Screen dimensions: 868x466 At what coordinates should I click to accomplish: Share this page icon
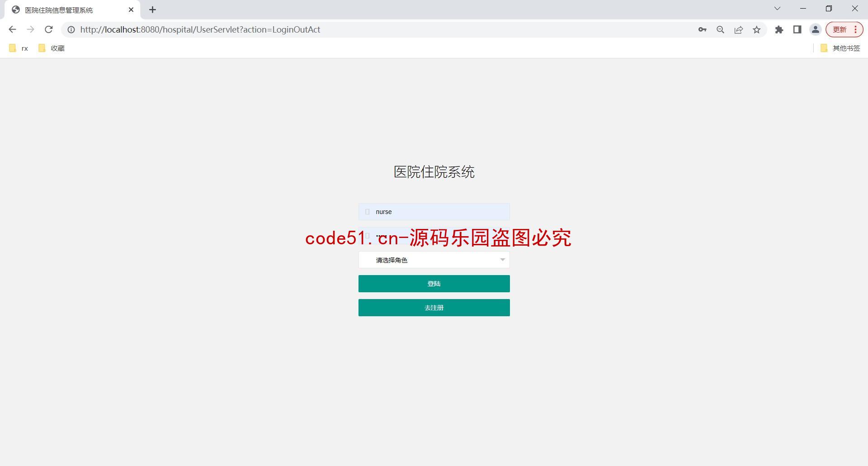pos(738,29)
